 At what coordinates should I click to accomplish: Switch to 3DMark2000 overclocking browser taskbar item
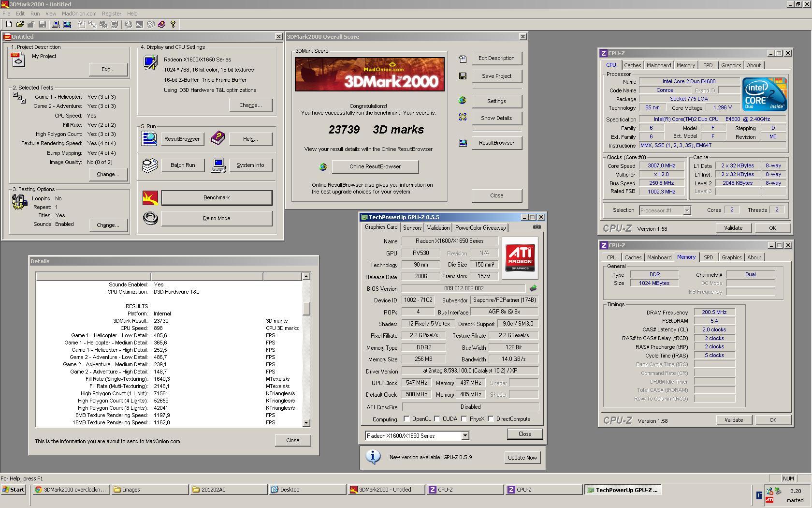point(71,490)
